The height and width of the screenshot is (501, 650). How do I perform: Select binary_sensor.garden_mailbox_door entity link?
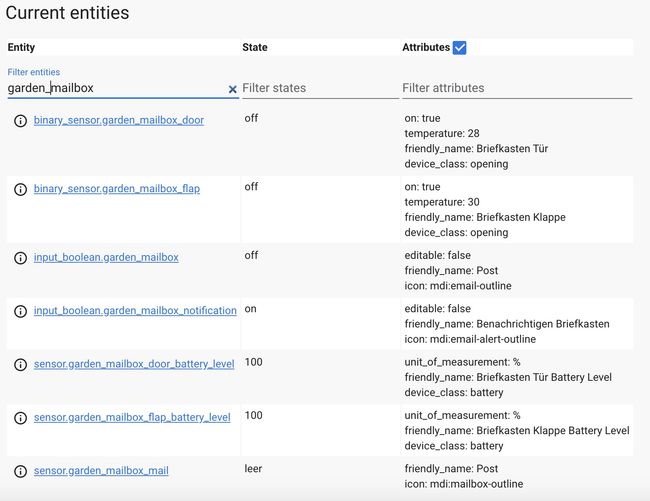(x=119, y=120)
